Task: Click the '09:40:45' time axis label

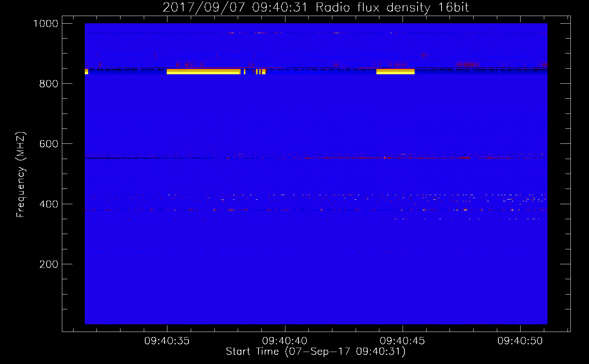Action: coord(402,341)
